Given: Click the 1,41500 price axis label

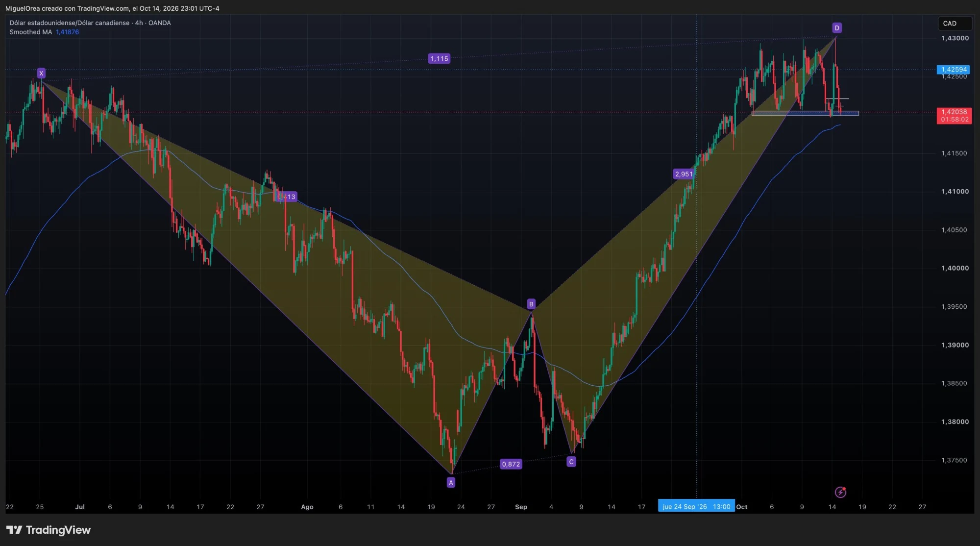Looking at the screenshot, I should click(954, 153).
